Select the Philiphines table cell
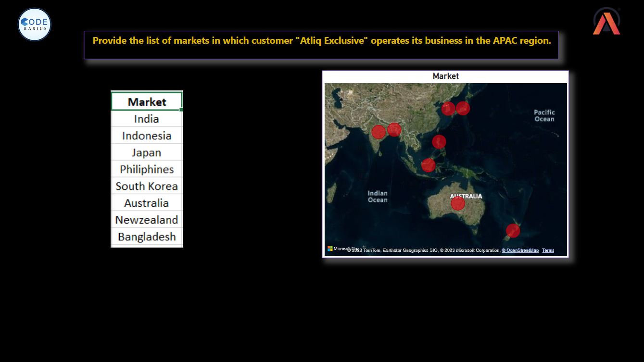 (147, 169)
